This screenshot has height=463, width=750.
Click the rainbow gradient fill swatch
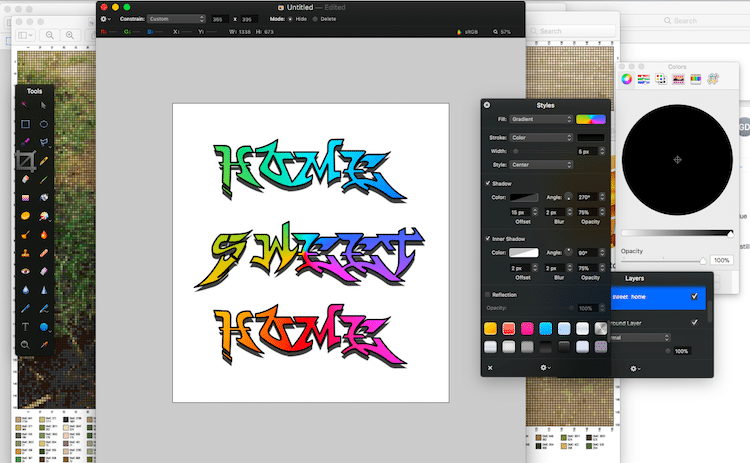[590, 119]
